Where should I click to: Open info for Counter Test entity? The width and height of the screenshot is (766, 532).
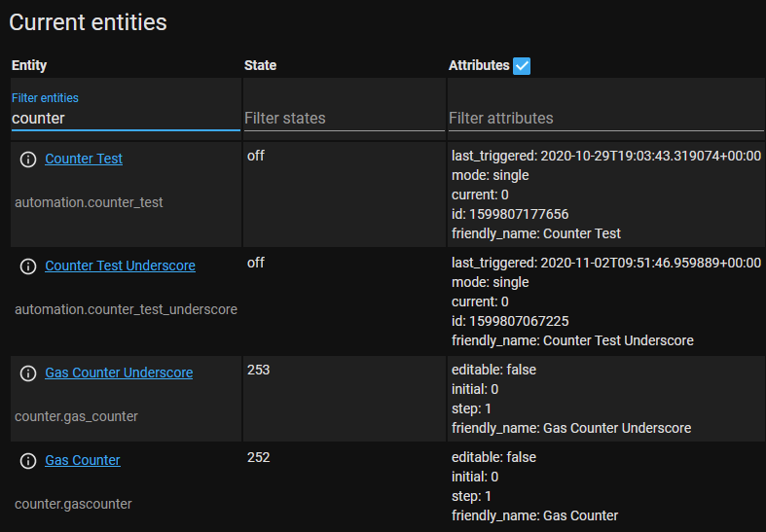point(28,160)
